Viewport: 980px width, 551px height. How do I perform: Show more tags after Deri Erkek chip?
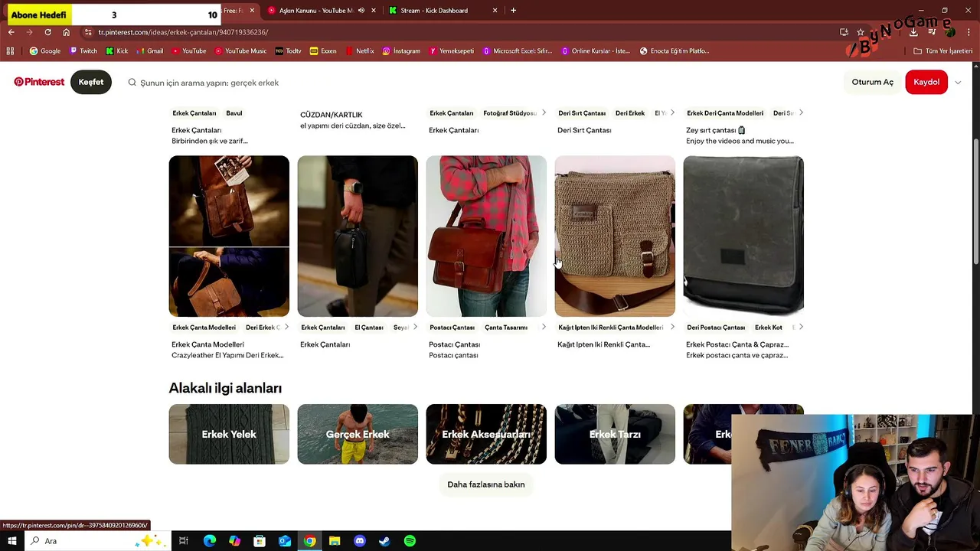(672, 112)
